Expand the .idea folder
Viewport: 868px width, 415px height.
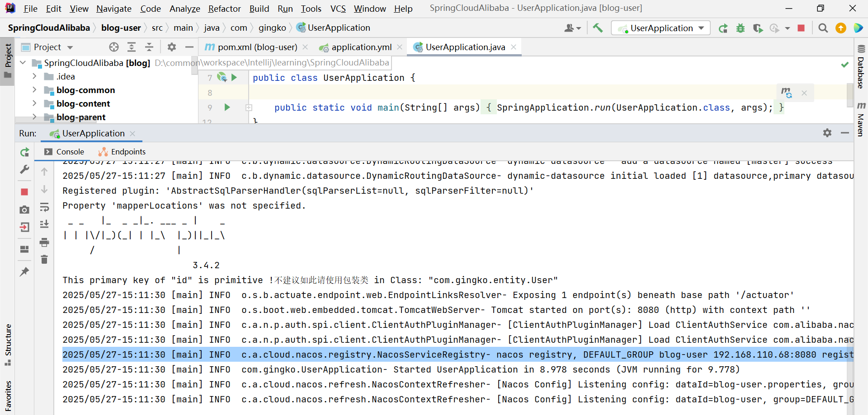click(x=34, y=76)
